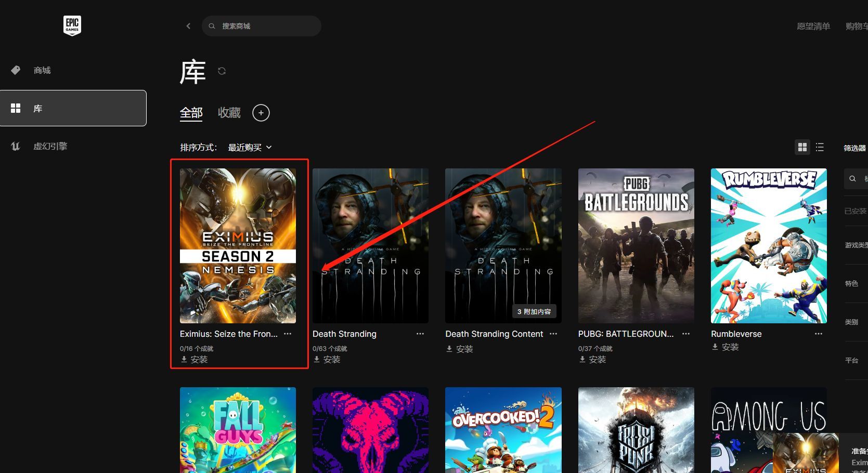Screen dimensions: 868x473
Task: Switch to grid view layout
Action: [802, 147]
